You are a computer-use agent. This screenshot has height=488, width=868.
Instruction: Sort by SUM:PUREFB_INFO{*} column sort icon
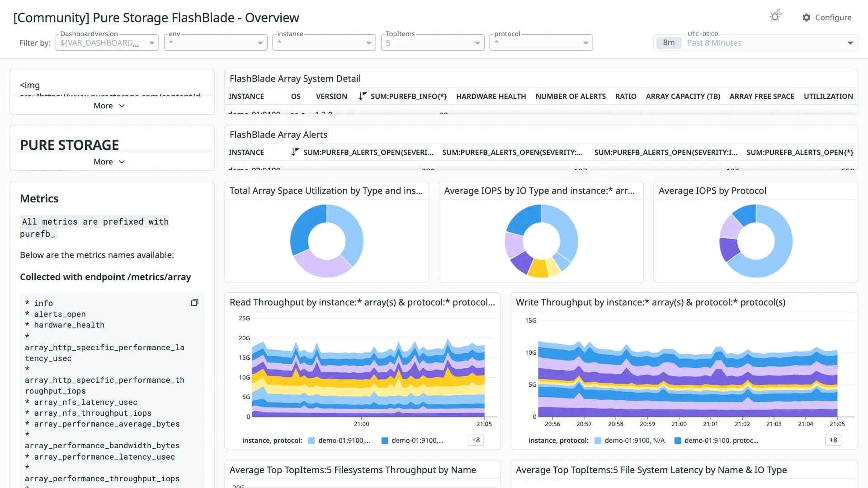pyautogui.click(x=362, y=96)
